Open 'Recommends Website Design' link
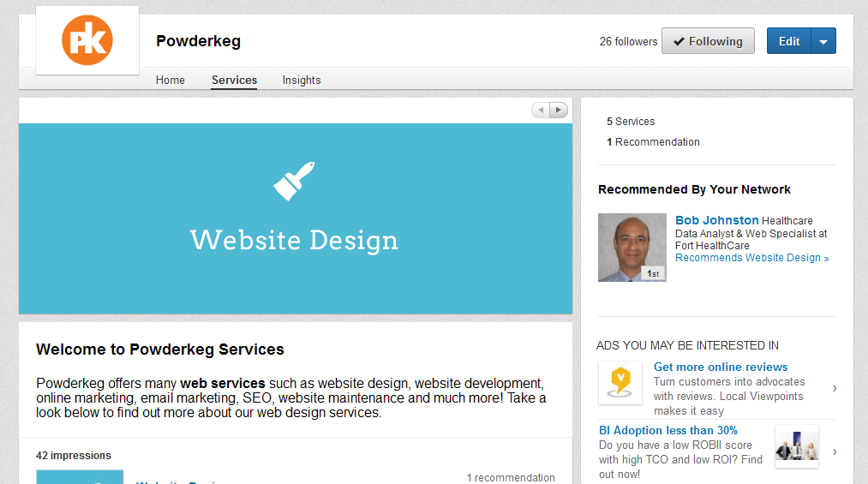The height and width of the screenshot is (484, 868). [751, 258]
